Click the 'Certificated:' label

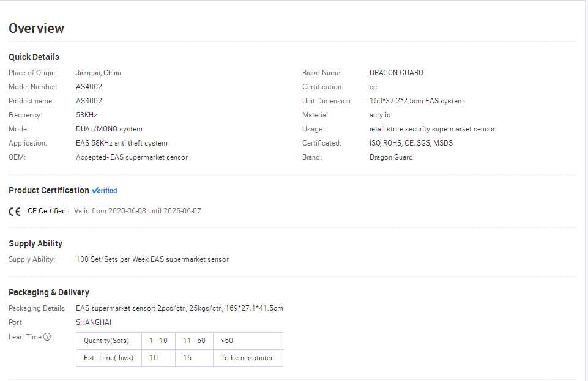pos(322,143)
